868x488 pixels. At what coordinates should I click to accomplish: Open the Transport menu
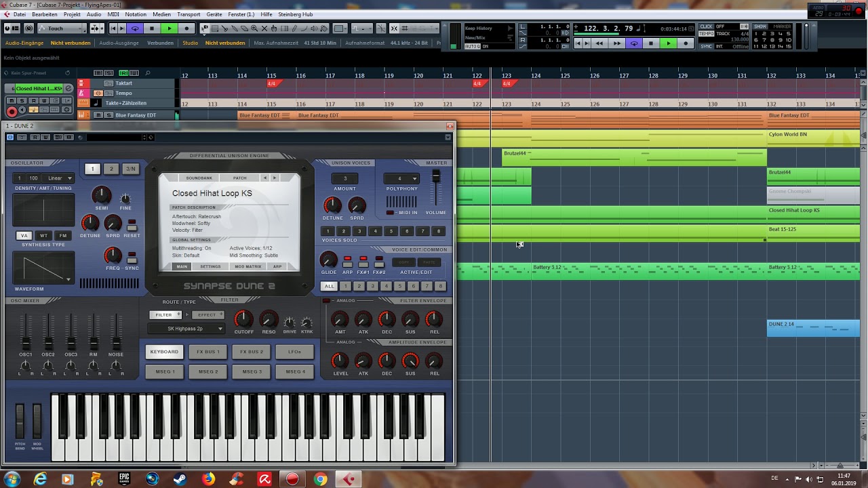click(189, 14)
